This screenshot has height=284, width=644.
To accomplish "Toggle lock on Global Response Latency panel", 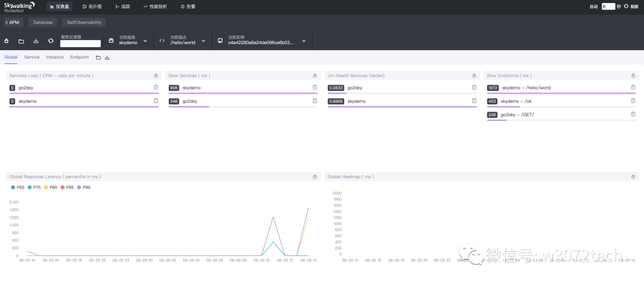I will coord(315,177).
